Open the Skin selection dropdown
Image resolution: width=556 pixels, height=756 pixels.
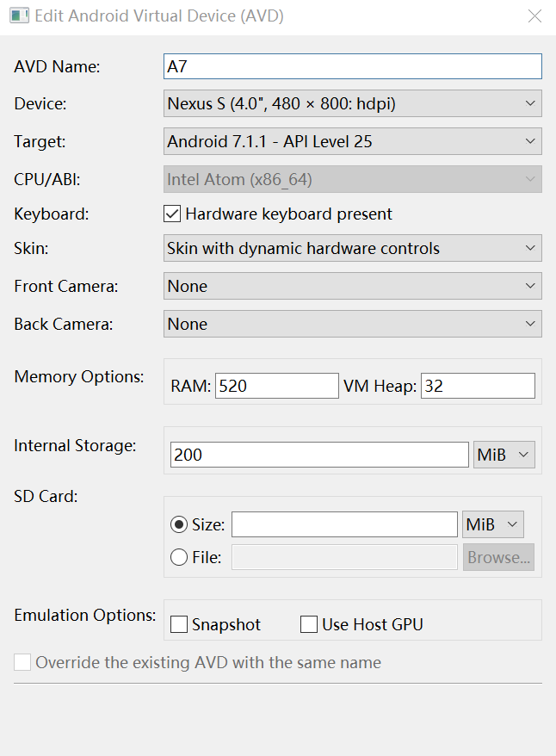click(352, 249)
